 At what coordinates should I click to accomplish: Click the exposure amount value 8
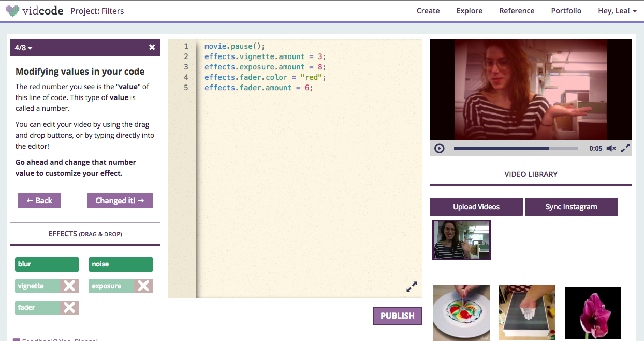pyautogui.click(x=320, y=67)
